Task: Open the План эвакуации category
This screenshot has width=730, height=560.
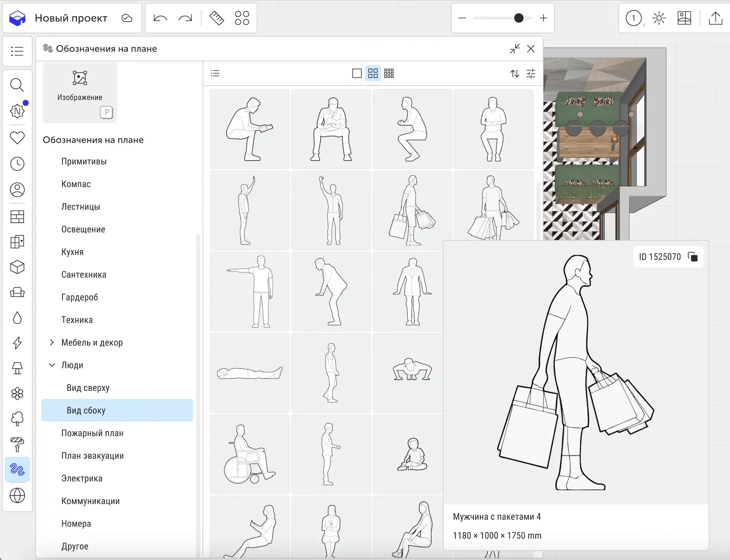Action: (x=92, y=455)
